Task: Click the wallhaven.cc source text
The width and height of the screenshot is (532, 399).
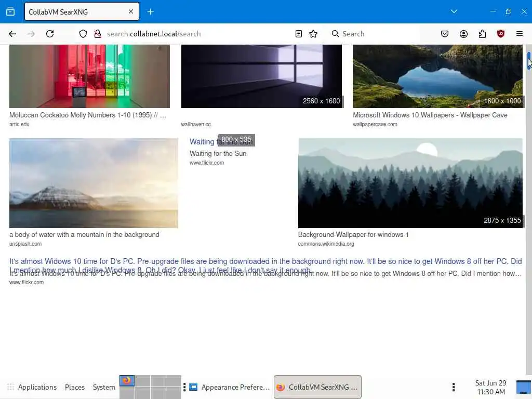Action: [x=196, y=125]
